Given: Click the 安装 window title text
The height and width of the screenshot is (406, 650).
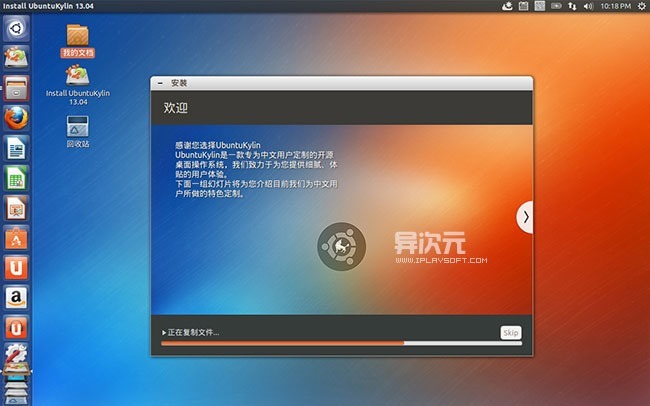Looking at the screenshot, I should (179, 83).
